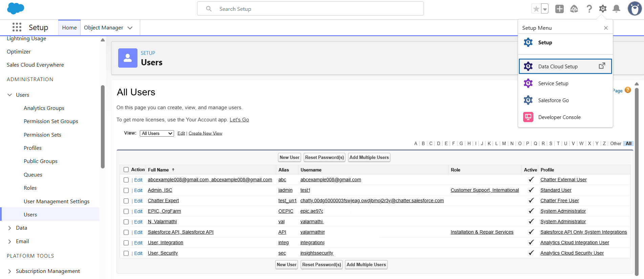Viewport: 644px width, 279px height.
Task: Click the Salesforce Go gear icon
Action: [x=528, y=100]
